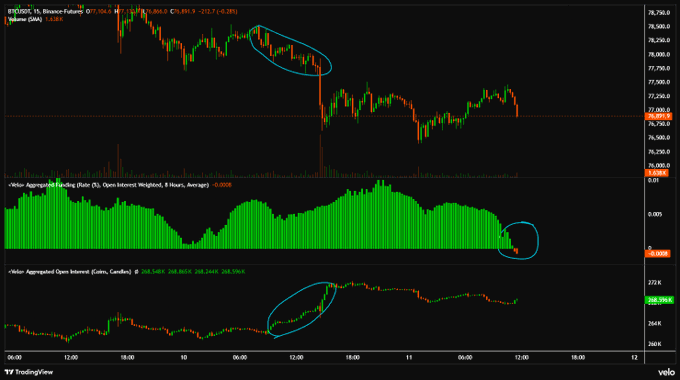Click the 12:00 label after date 11

coord(521,357)
